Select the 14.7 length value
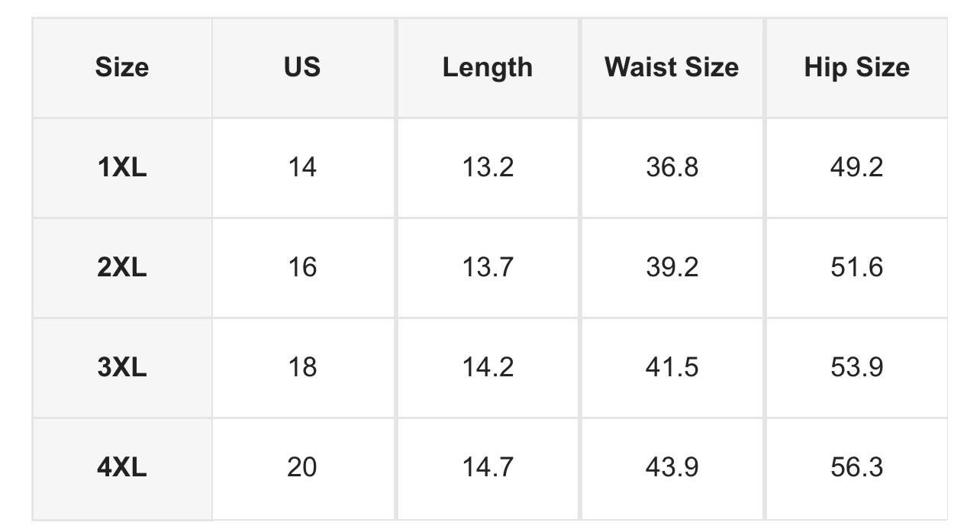 tap(488, 467)
